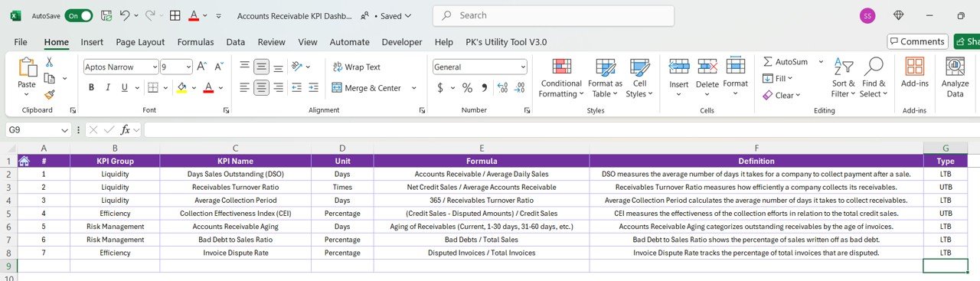Open the fill color dropdown arrow

point(193,88)
